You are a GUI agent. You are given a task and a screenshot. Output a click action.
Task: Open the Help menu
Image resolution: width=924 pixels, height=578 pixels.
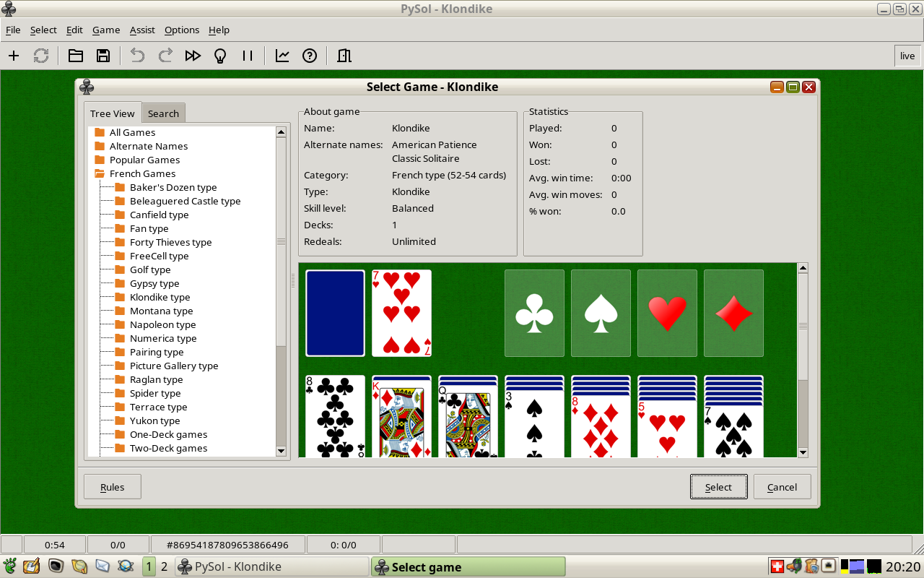219,30
